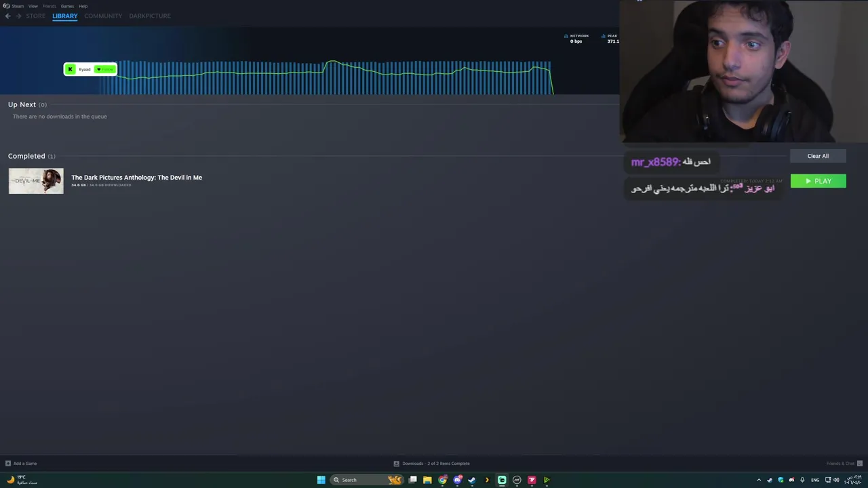The image size is (868, 488).
Task: Open the taskbar clock and date
Action: (x=853, y=480)
